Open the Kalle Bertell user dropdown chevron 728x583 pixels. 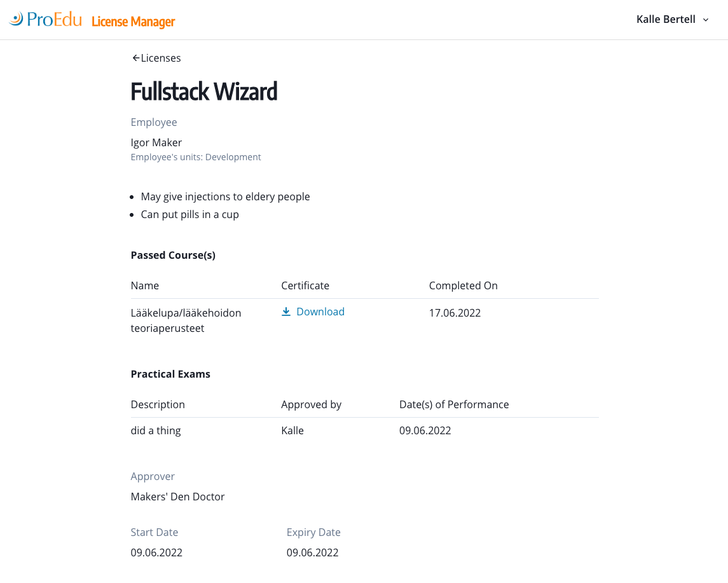706,20
